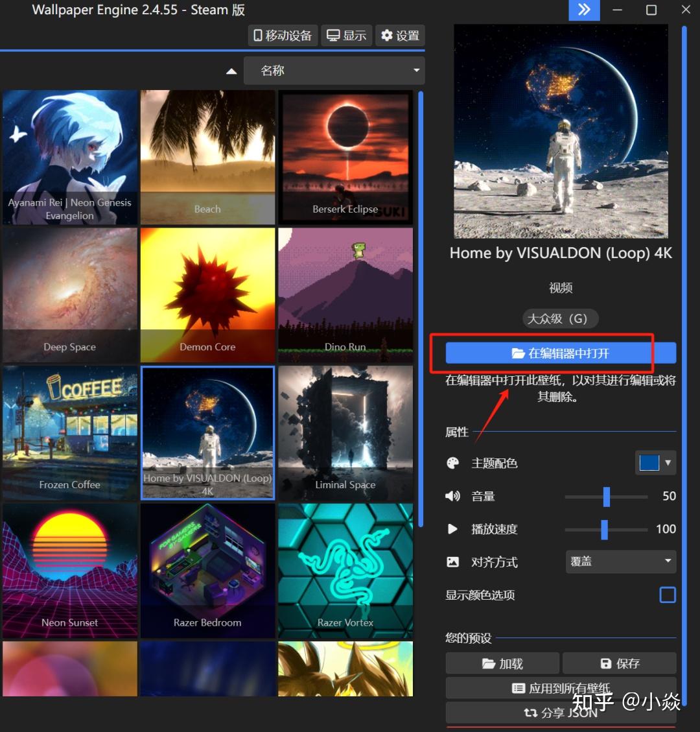Select the Dino Run wallpaper
Image resolution: width=700 pixels, height=732 pixels.
(345, 295)
